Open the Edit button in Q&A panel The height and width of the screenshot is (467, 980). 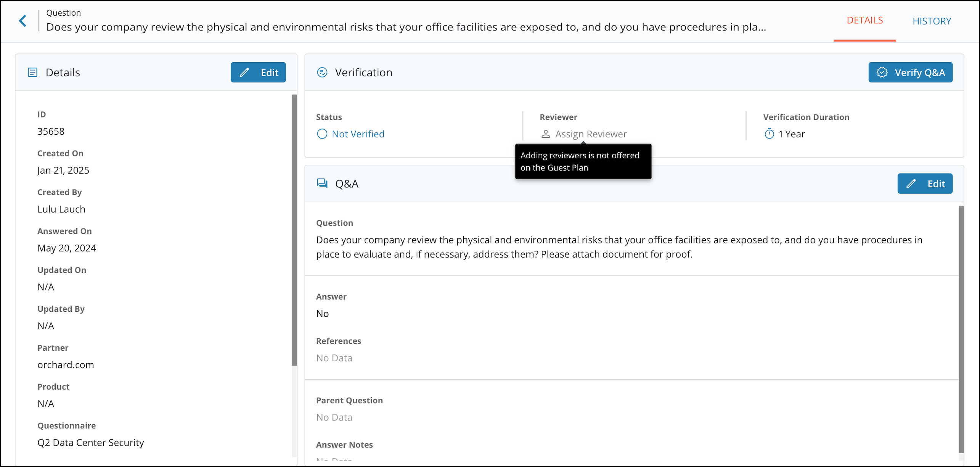925,184
